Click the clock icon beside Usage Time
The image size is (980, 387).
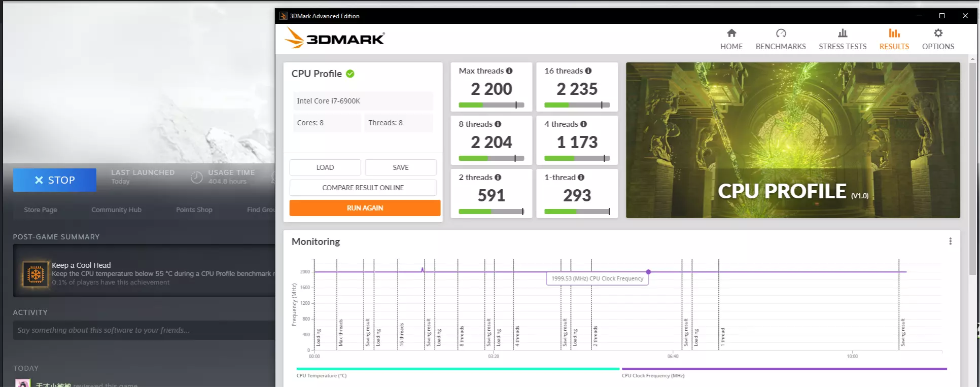tap(196, 178)
